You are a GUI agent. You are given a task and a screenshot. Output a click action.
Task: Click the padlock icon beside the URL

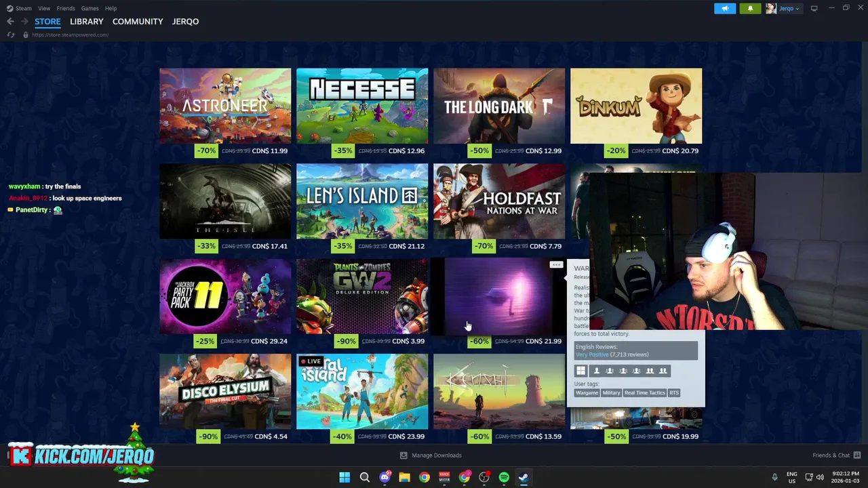[x=26, y=35]
